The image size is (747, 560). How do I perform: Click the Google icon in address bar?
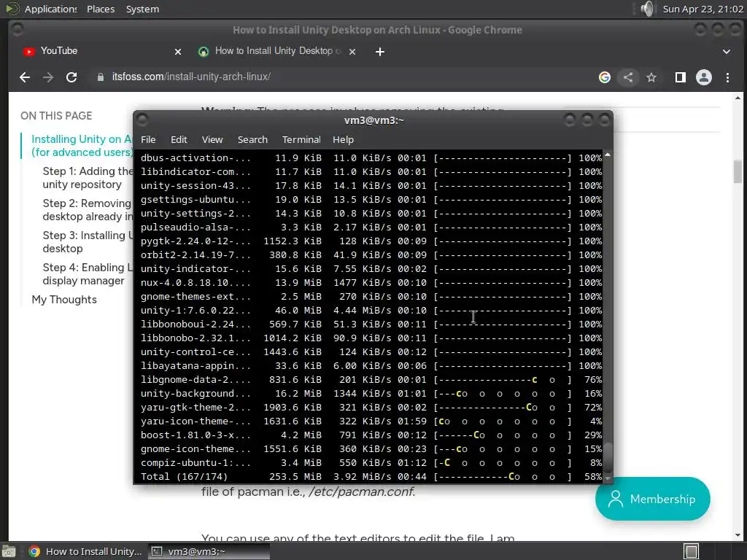pyautogui.click(x=605, y=77)
